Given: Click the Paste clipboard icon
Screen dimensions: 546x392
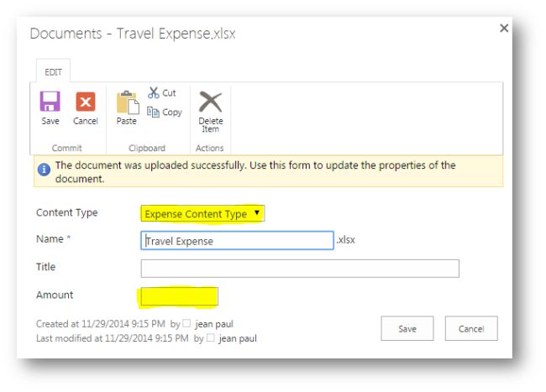Looking at the screenshot, I should click(126, 102).
